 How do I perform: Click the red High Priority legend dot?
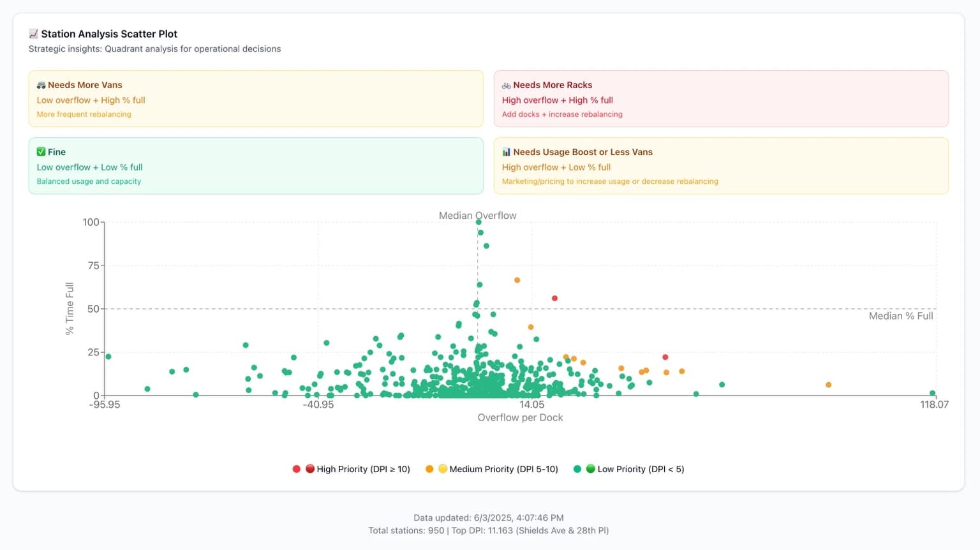[296, 469]
